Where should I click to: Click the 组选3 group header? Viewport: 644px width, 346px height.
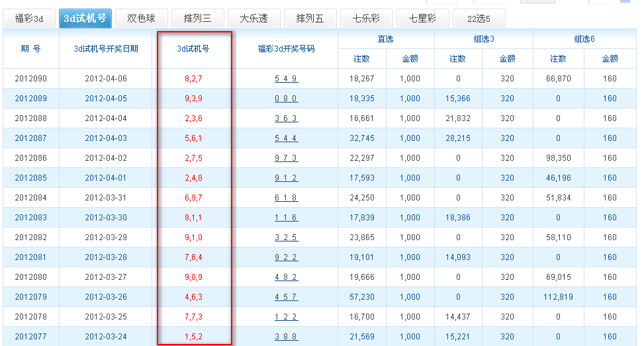tap(484, 39)
